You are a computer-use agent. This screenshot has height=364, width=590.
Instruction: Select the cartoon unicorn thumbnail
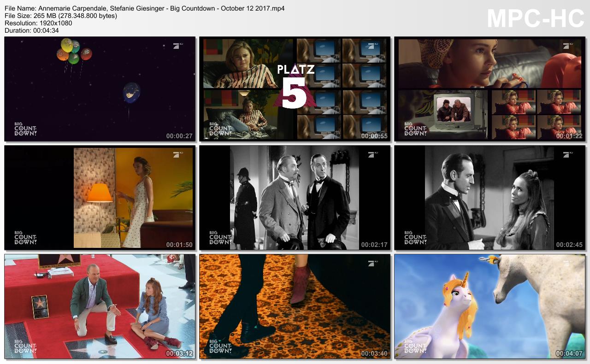pyautogui.click(x=490, y=306)
